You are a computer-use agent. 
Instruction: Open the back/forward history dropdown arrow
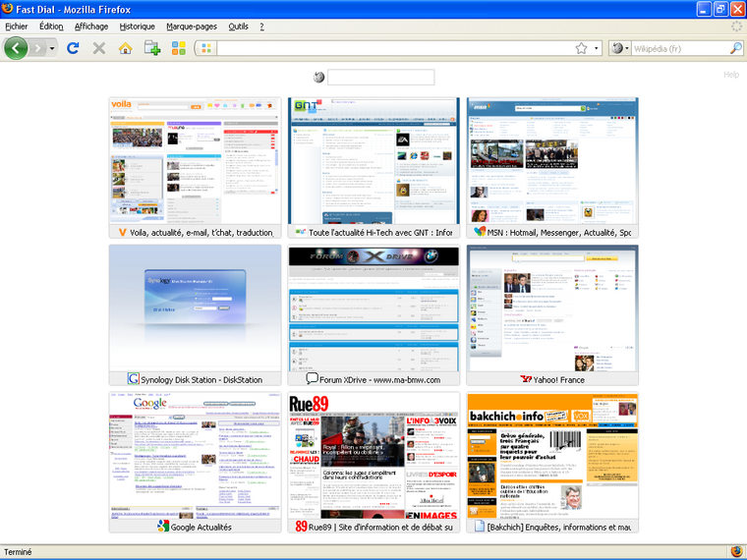coord(52,48)
